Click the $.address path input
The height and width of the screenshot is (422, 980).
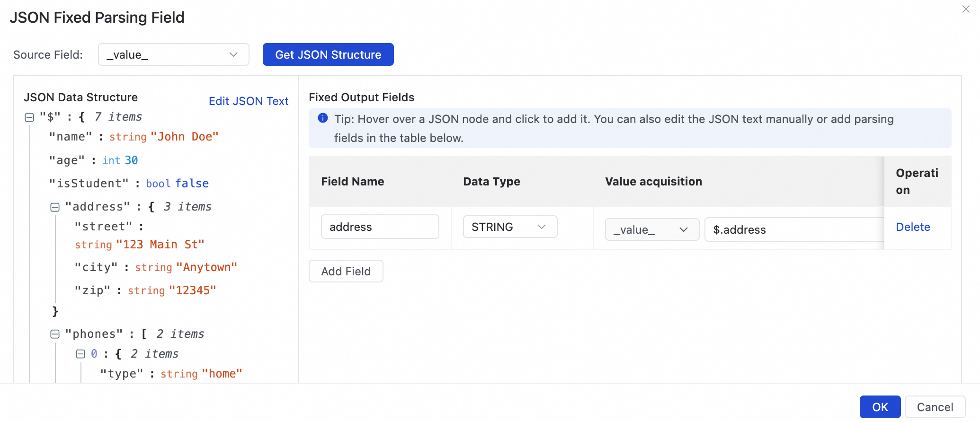(793, 230)
